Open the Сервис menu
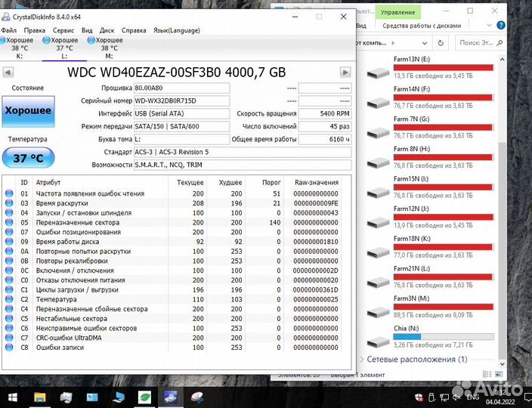 coord(63,30)
